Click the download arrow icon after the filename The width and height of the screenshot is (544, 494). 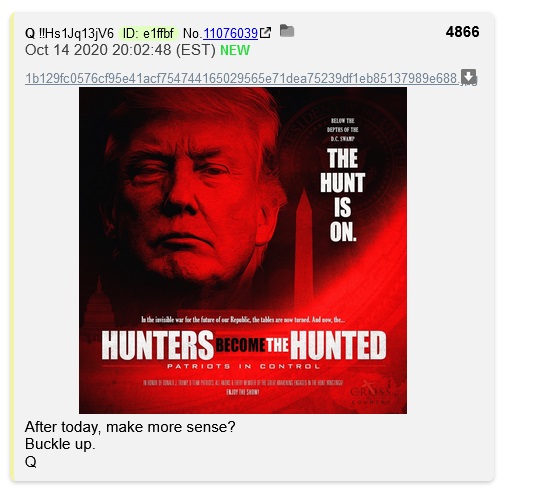[469, 77]
